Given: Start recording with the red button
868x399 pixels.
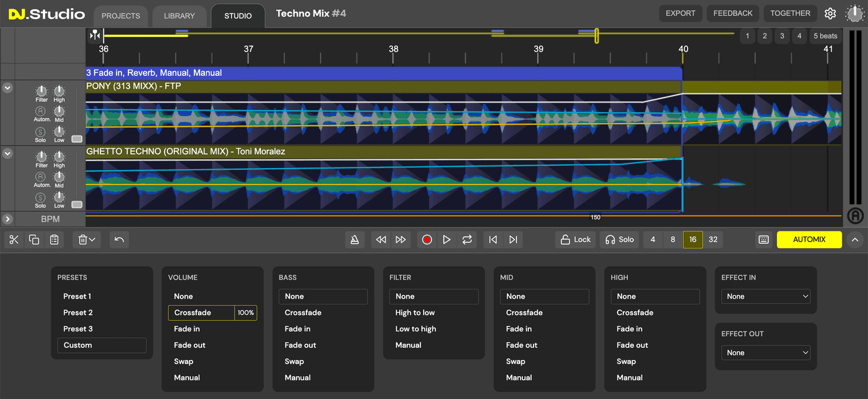Looking at the screenshot, I should (427, 240).
